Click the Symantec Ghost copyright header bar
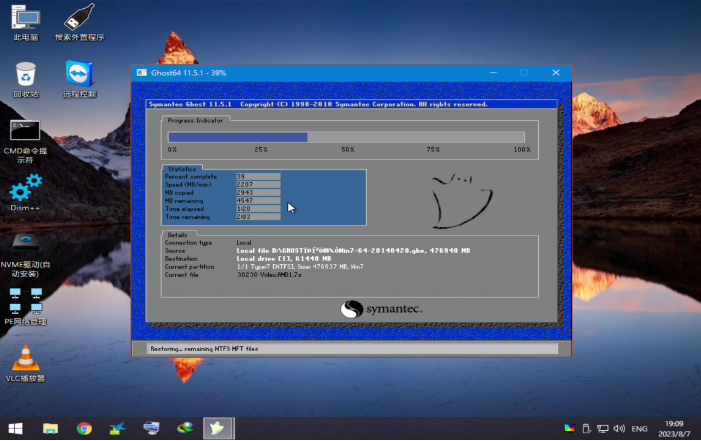 (351, 104)
